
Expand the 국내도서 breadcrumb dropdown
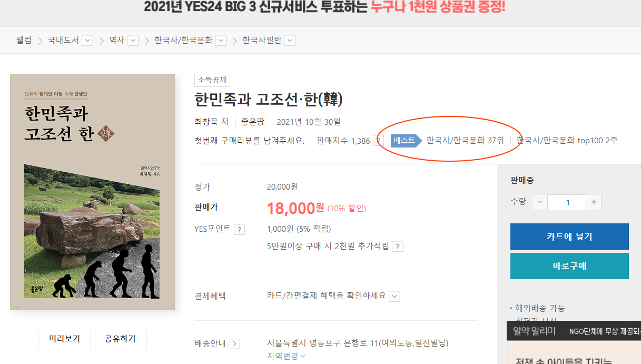click(87, 41)
